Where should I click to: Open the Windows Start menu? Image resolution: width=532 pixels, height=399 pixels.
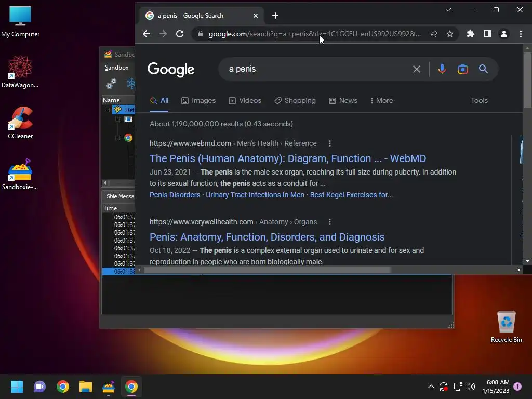click(x=17, y=387)
